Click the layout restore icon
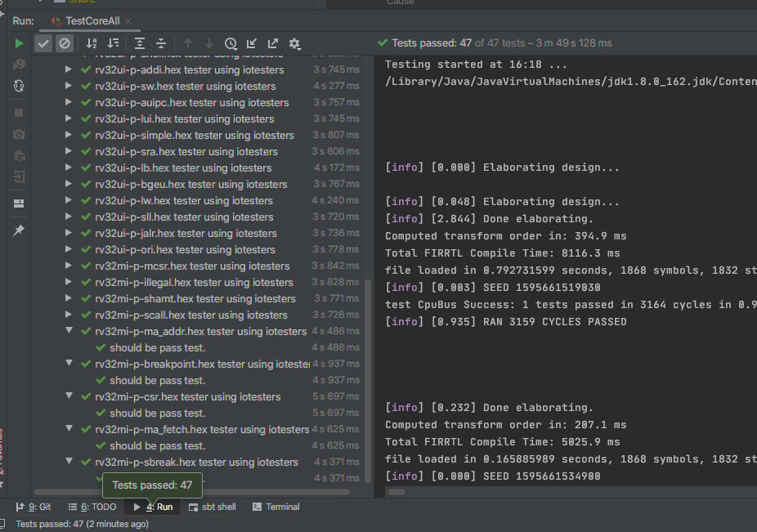757x532 pixels. pos(19,203)
